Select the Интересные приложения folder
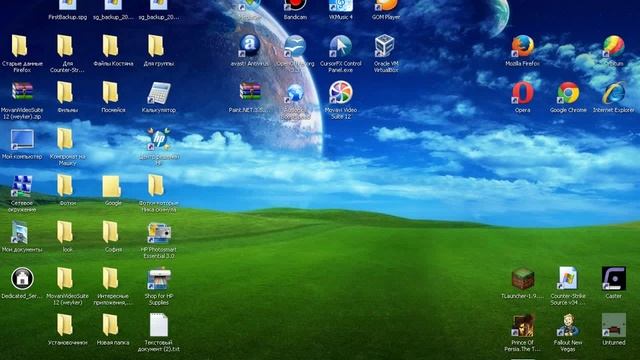Viewport: 640px width, 360px height. coord(111,278)
